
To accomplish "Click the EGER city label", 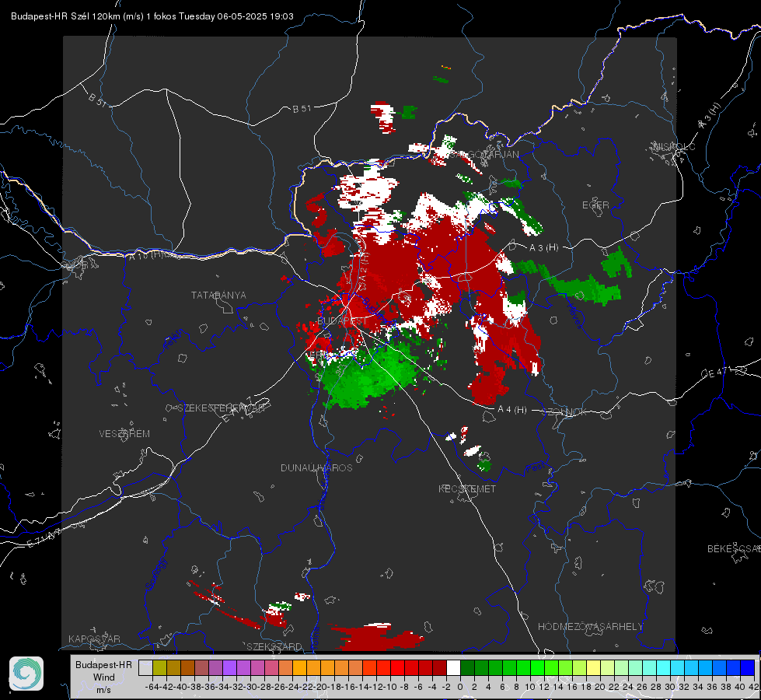I will (595, 205).
